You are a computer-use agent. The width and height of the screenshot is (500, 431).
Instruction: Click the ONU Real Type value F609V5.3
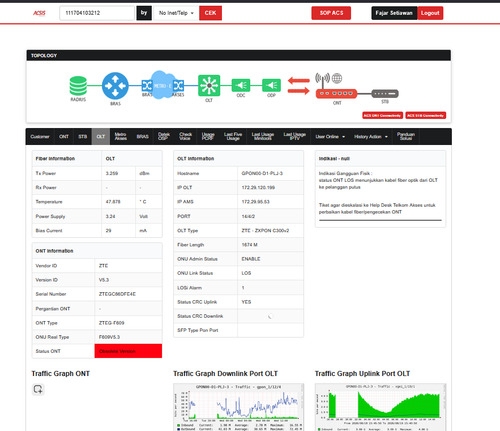coord(109,337)
